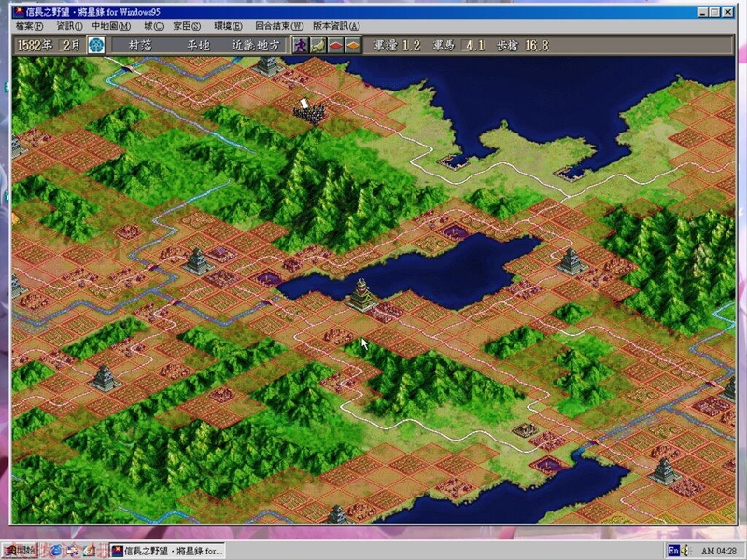Open the 城(C) menu
Image resolution: width=747 pixels, height=560 pixels.
[154, 26]
